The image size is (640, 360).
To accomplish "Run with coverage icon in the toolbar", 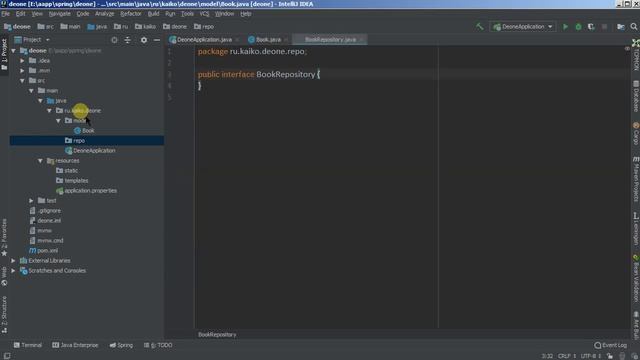I will (x=591, y=27).
